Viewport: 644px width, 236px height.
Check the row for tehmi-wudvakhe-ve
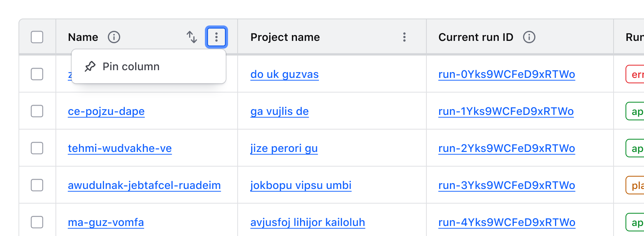(x=37, y=148)
